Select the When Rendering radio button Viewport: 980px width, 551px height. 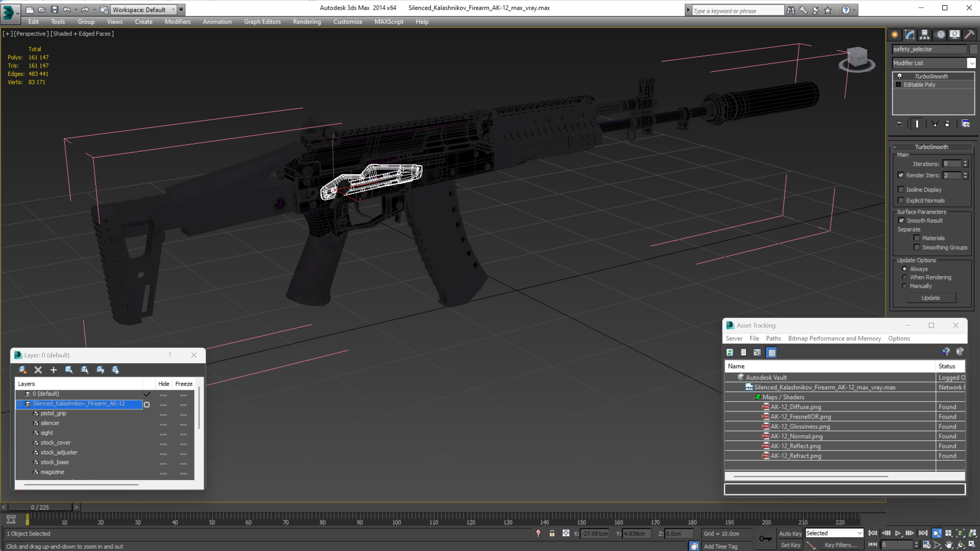coord(905,277)
